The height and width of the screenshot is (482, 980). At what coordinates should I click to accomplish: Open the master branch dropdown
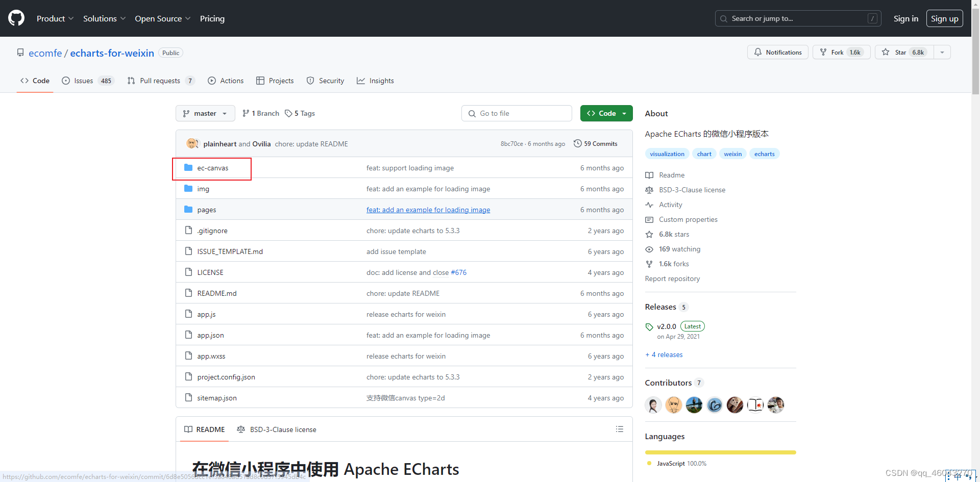pyautogui.click(x=205, y=113)
